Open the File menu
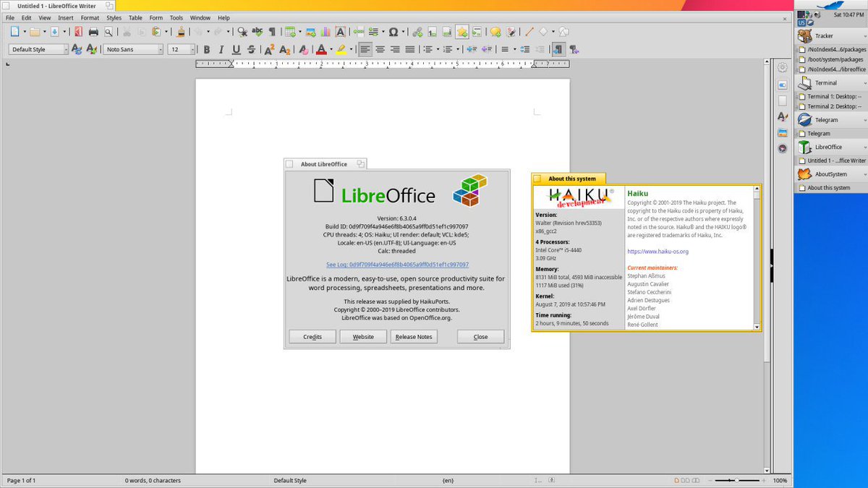This screenshot has height=488, width=868. (10, 17)
